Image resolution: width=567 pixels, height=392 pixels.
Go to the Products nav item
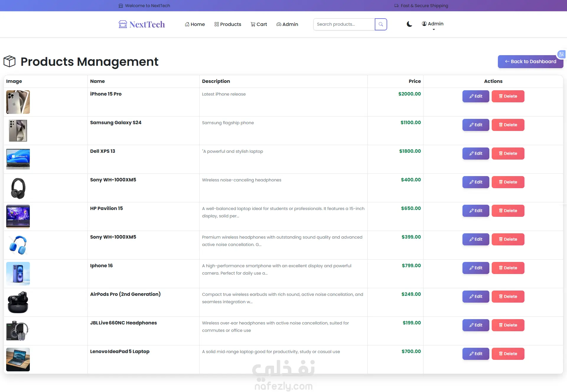pyautogui.click(x=228, y=24)
